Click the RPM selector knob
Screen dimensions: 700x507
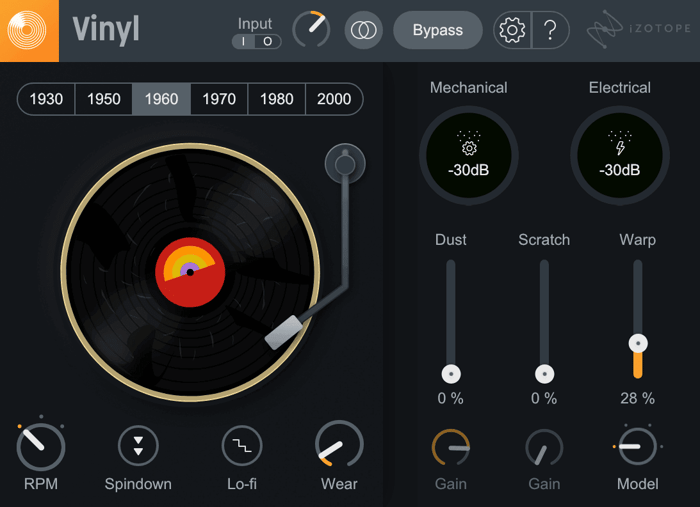coord(41,446)
